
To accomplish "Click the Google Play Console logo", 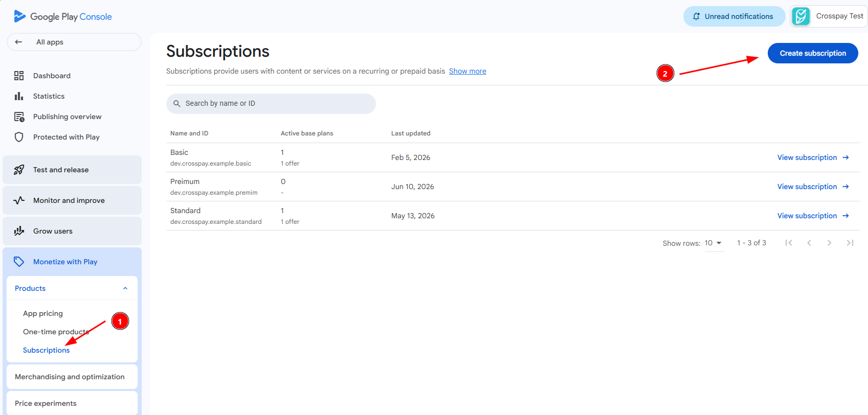I will click(63, 16).
